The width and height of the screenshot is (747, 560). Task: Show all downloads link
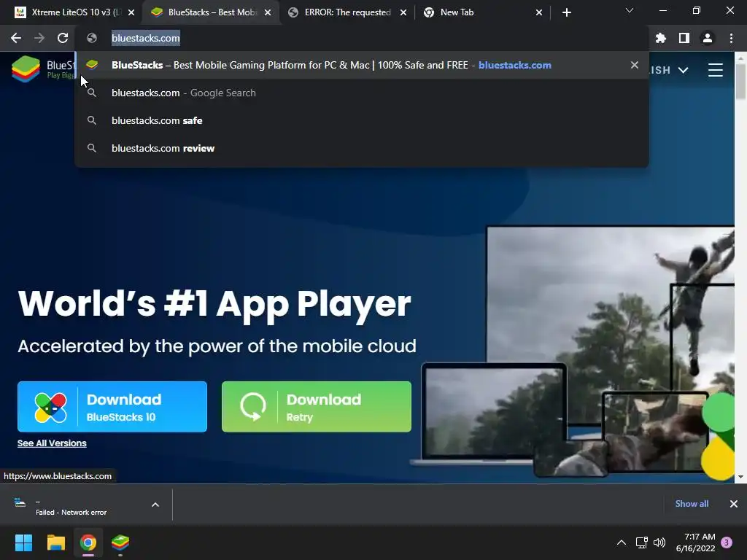pos(692,504)
